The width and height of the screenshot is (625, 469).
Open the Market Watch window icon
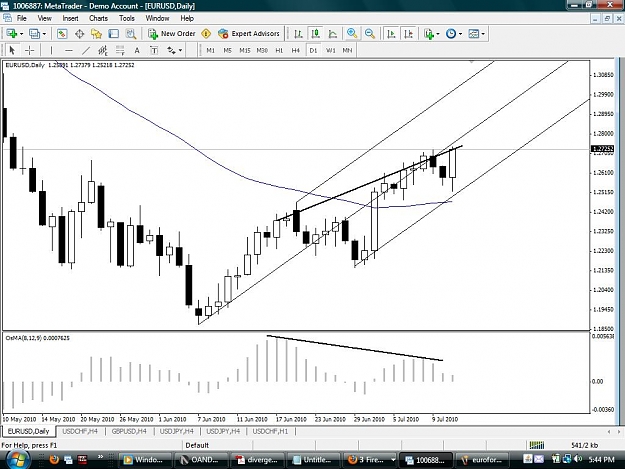(62, 34)
